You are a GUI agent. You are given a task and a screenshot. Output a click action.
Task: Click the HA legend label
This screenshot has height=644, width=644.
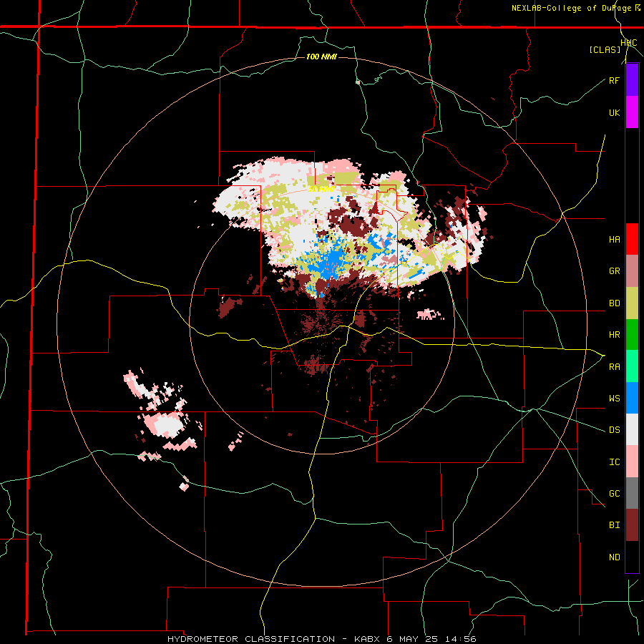tap(614, 240)
